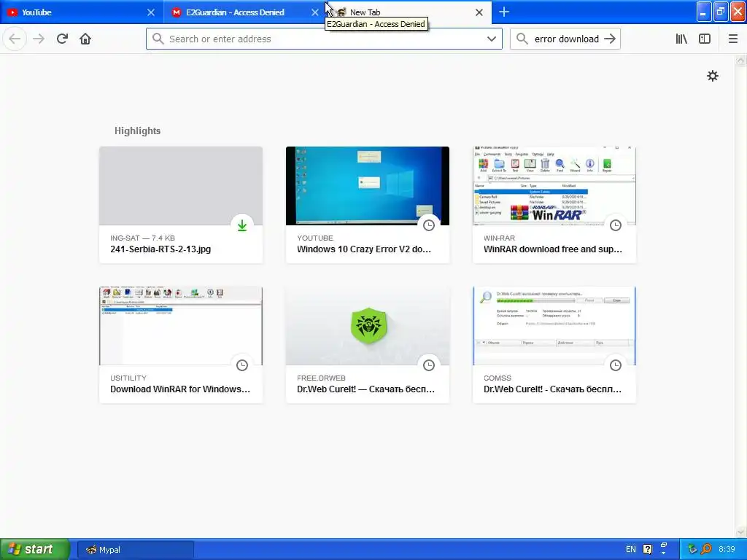Click history clock badge on COMSS highlight
Image resolution: width=747 pixels, height=560 pixels.
(616, 365)
